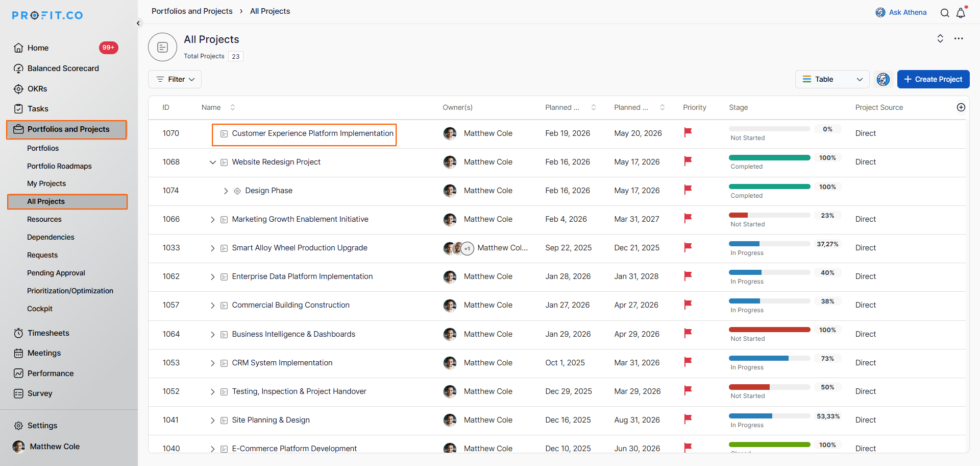Image resolution: width=980 pixels, height=466 pixels.
Task: Open the Filter dropdown
Action: (x=175, y=79)
